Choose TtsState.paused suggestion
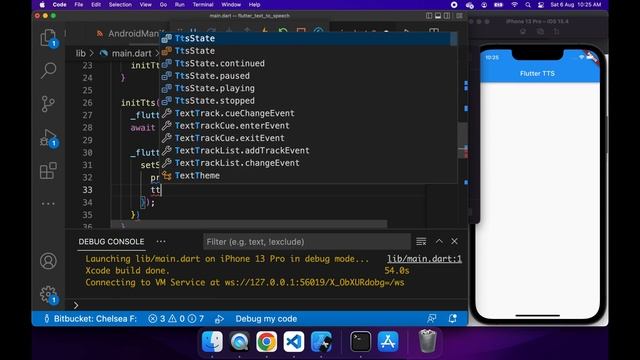The image size is (640, 360). click(x=308, y=76)
